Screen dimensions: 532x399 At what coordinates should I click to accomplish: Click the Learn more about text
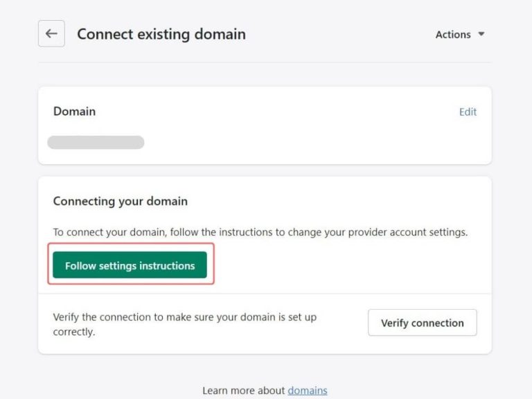coord(244,391)
